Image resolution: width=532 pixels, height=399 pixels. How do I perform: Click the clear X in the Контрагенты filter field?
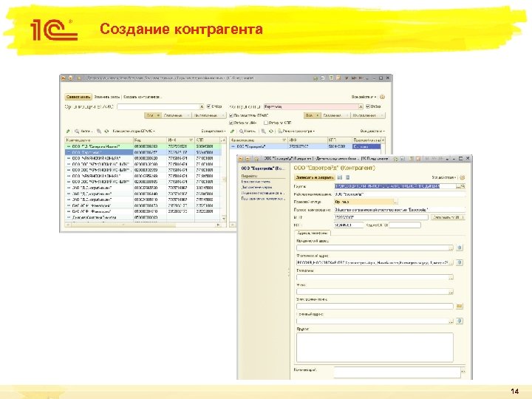tap(361, 106)
